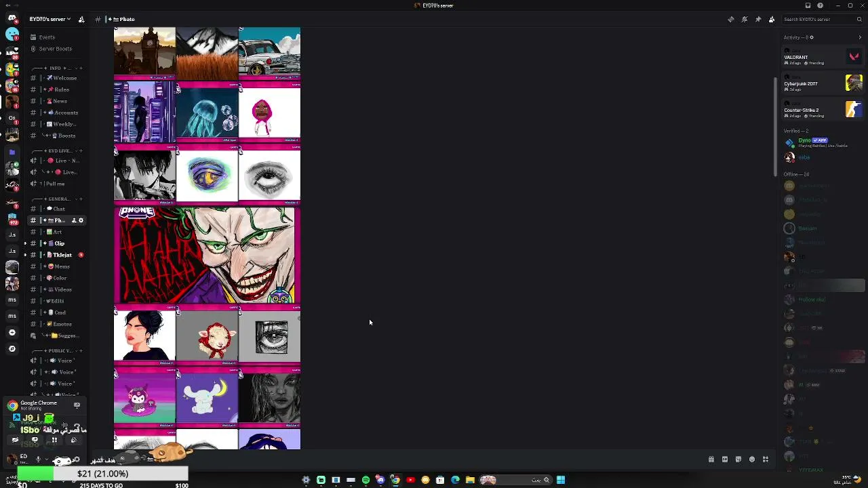The width and height of the screenshot is (868, 488).
Task: Open the server invite people icon
Action: (x=81, y=19)
